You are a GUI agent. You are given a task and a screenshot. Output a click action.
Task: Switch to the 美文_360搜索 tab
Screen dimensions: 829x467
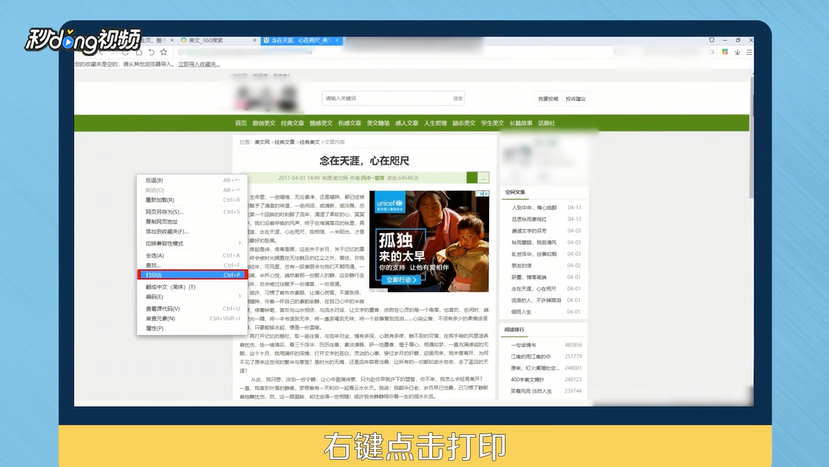click(x=218, y=40)
